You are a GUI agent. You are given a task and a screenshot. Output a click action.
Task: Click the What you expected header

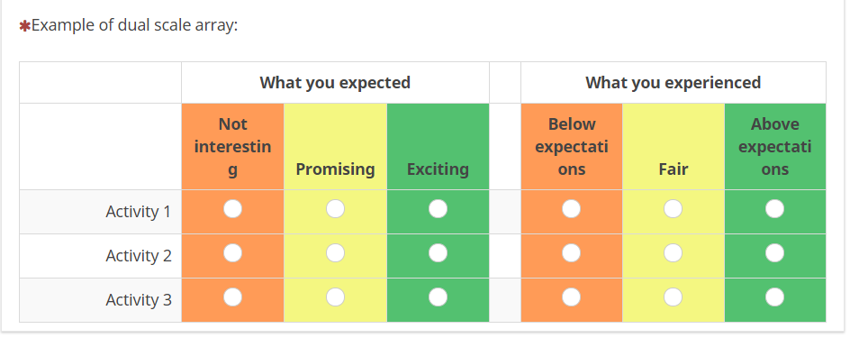click(x=335, y=83)
